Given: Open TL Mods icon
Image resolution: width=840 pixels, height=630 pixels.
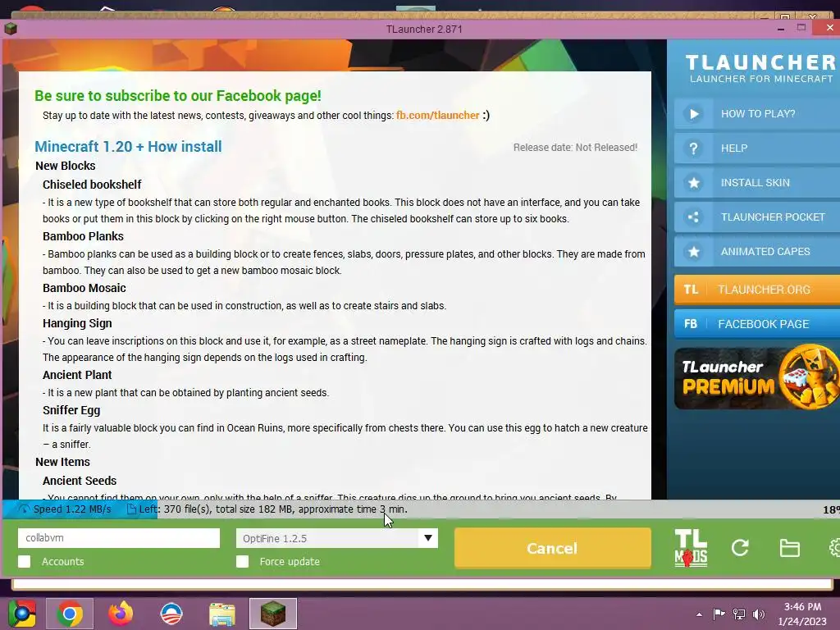Looking at the screenshot, I should tap(691, 547).
